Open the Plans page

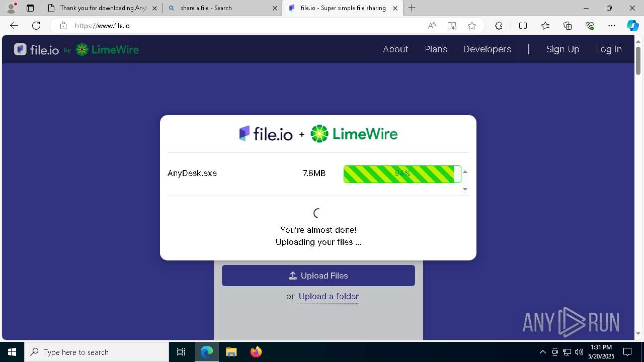tap(436, 49)
